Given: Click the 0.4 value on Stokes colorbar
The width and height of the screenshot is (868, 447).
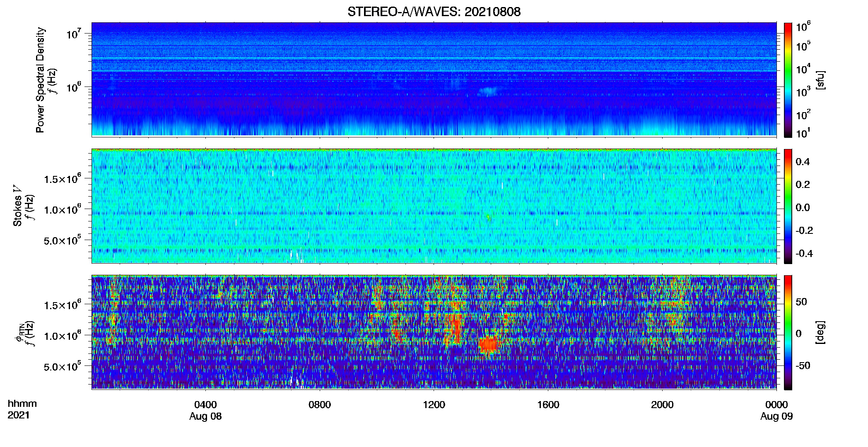Looking at the screenshot, I should (803, 162).
